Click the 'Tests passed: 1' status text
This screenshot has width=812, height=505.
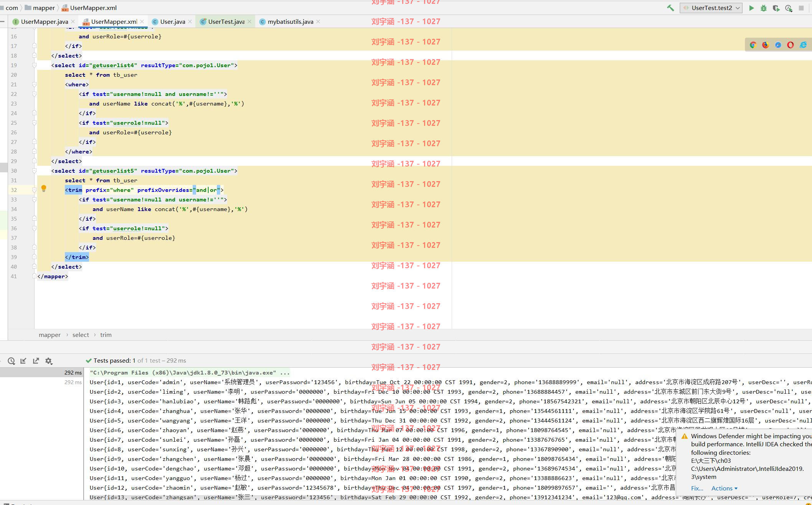(x=114, y=361)
